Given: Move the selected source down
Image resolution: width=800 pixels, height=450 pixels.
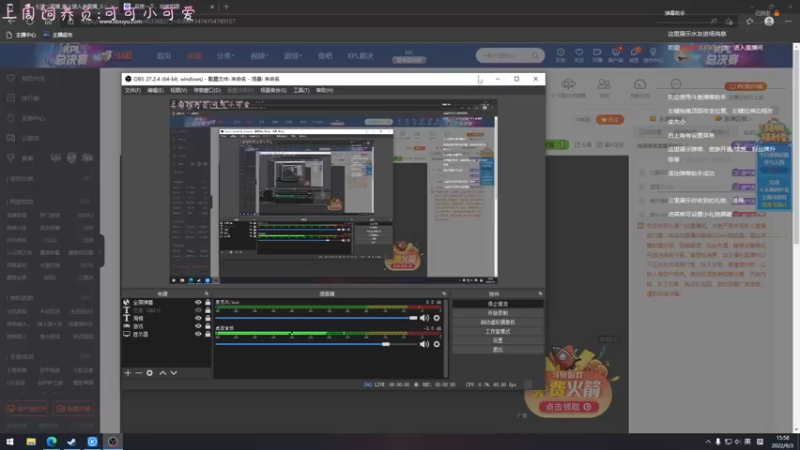Looking at the screenshot, I should [x=174, y=373].
